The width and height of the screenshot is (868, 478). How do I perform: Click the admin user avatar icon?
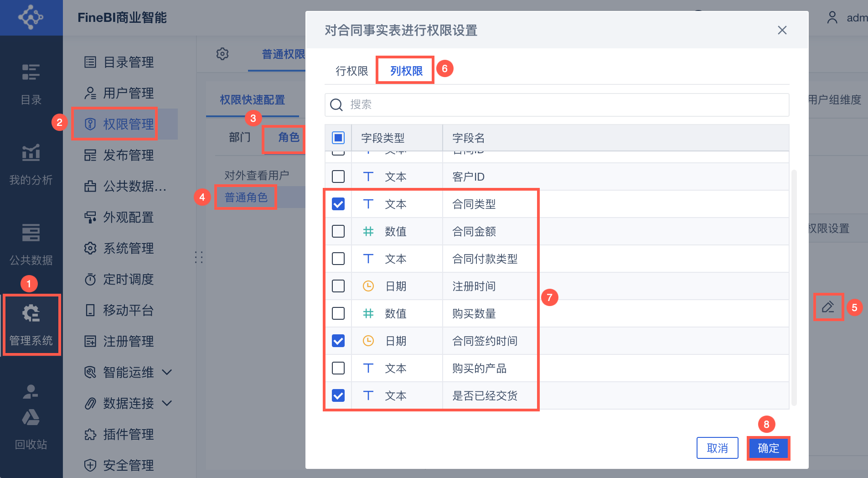point(832,18)
